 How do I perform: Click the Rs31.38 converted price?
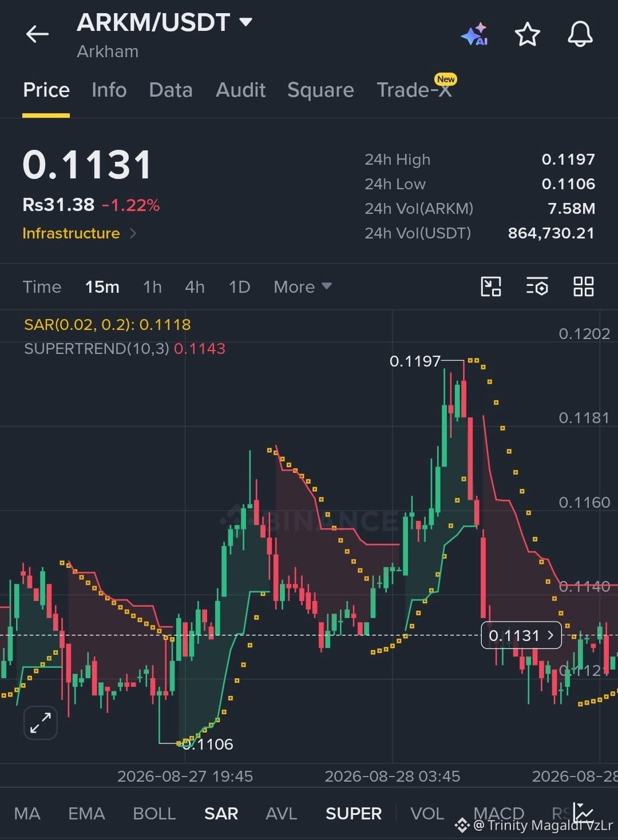click(58, 205)
